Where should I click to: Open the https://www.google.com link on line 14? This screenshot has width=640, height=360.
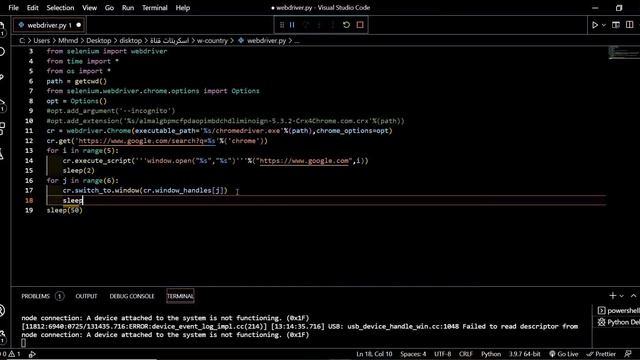(x=304, y=161)
